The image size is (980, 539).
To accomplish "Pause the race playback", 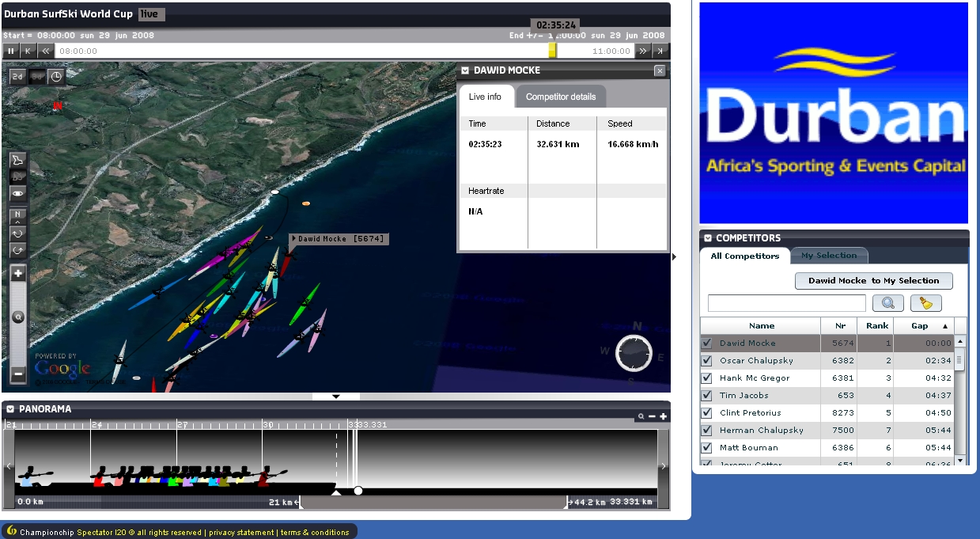I will pyautogui.click(x=11, y=51).
